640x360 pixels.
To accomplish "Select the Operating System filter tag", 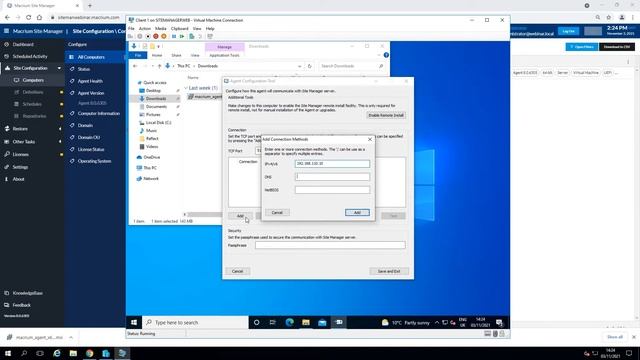I will 94,161.
